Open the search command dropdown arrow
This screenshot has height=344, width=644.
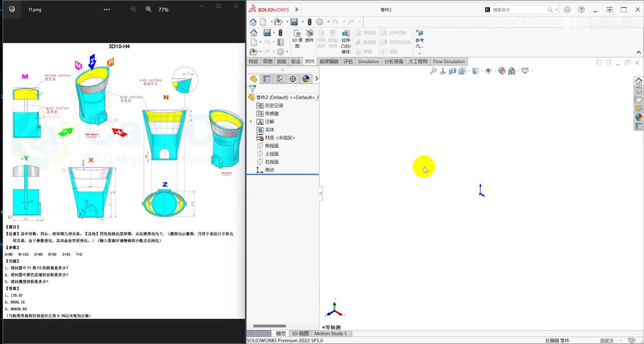[x=557, y=10]
